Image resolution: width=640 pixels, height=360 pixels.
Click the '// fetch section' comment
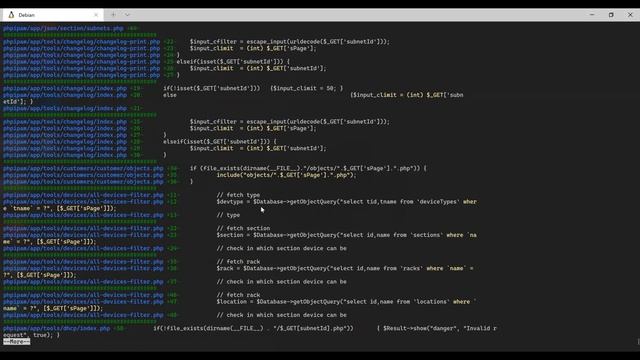pyautogui.click(x=243, y=229)
